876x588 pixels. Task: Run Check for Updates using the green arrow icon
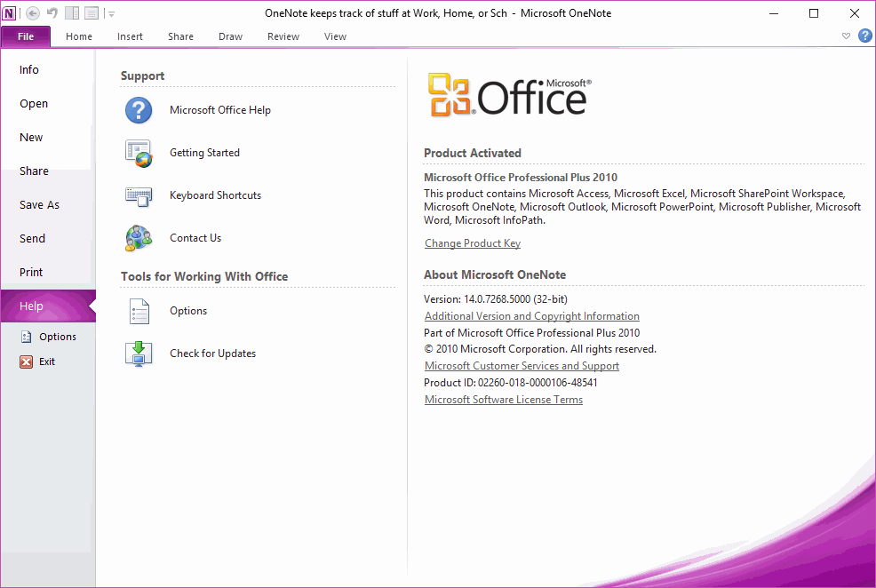(x=139, y=353)
